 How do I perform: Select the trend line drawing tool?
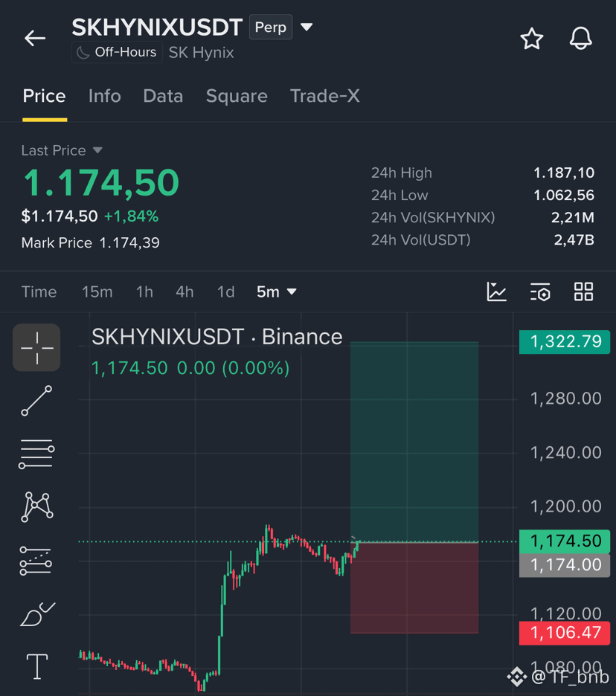(x=36, y=401)
